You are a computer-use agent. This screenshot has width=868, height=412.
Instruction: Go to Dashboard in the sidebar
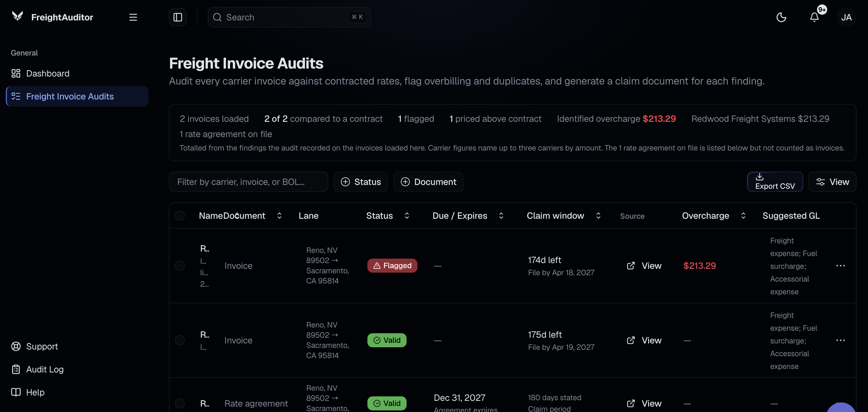pyautogui.click(x=77, y=73)
